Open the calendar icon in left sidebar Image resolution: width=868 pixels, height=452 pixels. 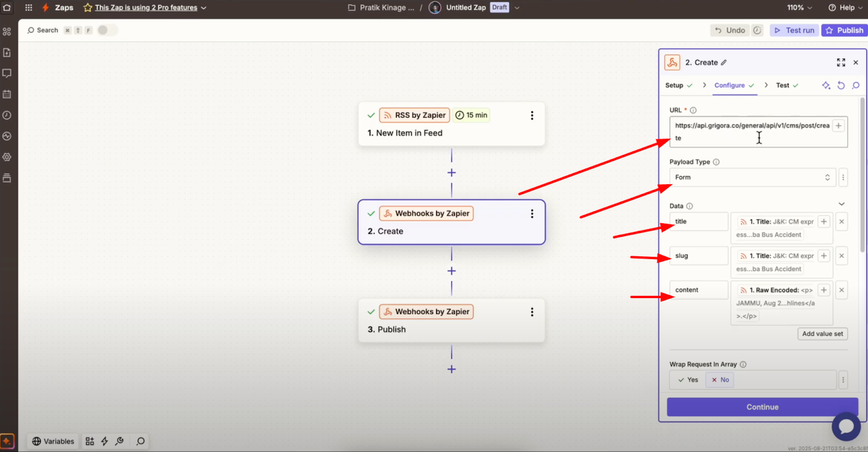7,94
